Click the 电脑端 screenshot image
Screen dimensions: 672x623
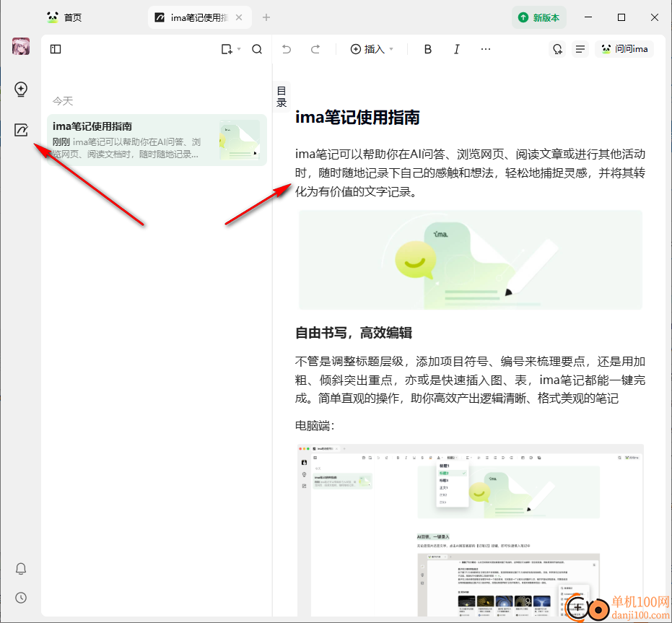(x=471, y=531)
